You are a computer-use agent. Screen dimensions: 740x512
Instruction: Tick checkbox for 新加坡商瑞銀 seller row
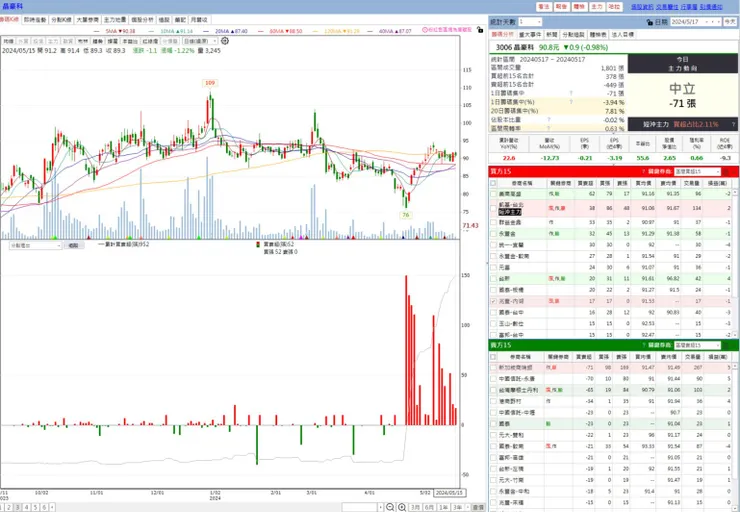[493, 368]
